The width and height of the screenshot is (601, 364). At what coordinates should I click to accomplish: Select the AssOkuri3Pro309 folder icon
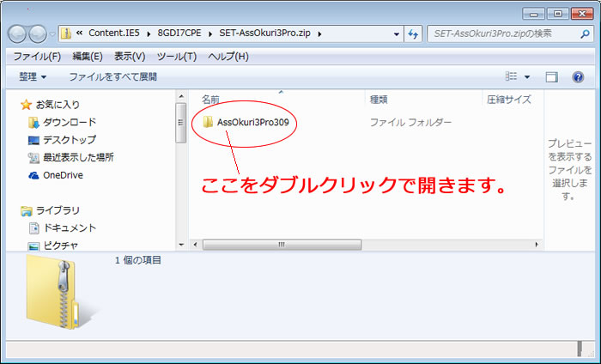208,123
